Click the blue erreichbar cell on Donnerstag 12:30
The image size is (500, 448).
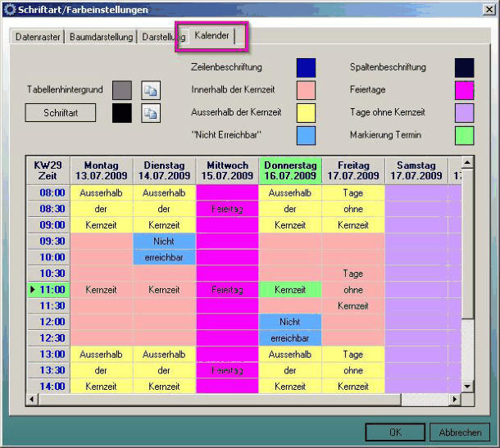click(x=290, y=338)
